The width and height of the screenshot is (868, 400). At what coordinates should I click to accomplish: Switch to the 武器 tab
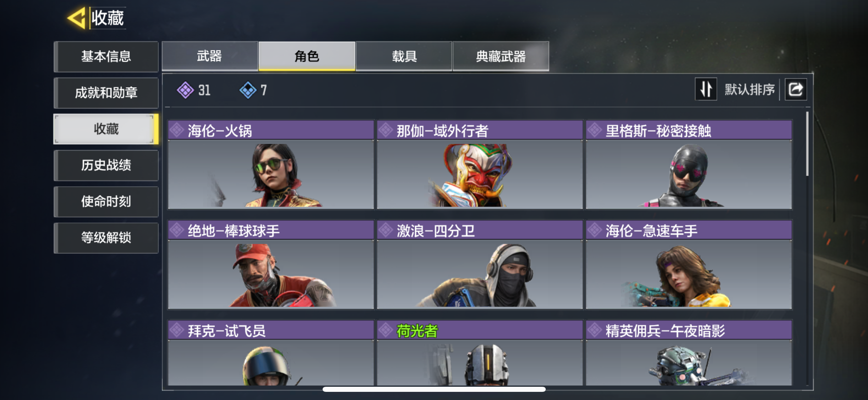210,56
